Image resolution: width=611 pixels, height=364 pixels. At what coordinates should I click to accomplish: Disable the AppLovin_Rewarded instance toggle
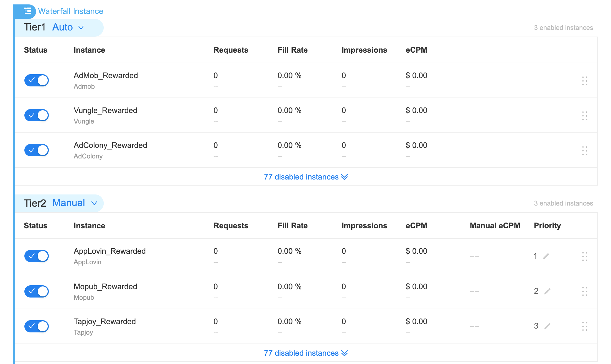(x=37, y=256)
